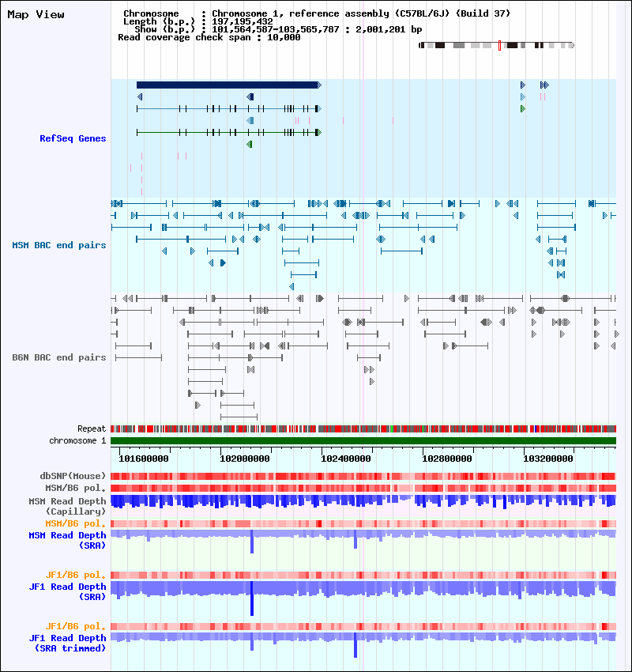Click the first orange JF1/B6 pol. label
This screenshot has height=672, width=632.
pyautogui.click(x=75, y=575)
